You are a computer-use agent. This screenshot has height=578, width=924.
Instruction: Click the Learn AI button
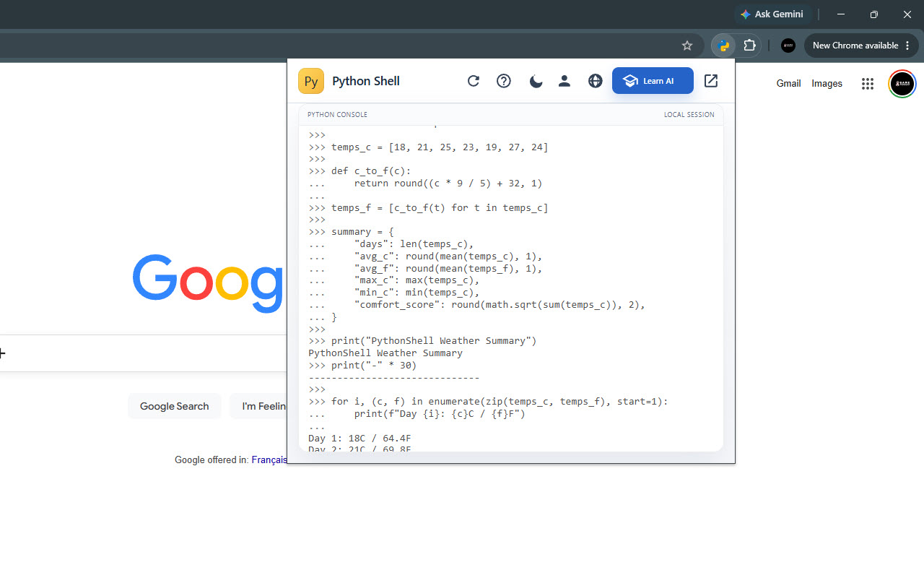coord(653,81)
